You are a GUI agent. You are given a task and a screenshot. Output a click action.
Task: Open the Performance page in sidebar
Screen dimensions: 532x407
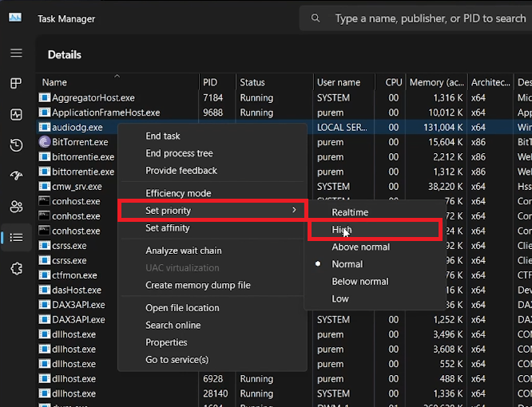(x=16, y=114)
